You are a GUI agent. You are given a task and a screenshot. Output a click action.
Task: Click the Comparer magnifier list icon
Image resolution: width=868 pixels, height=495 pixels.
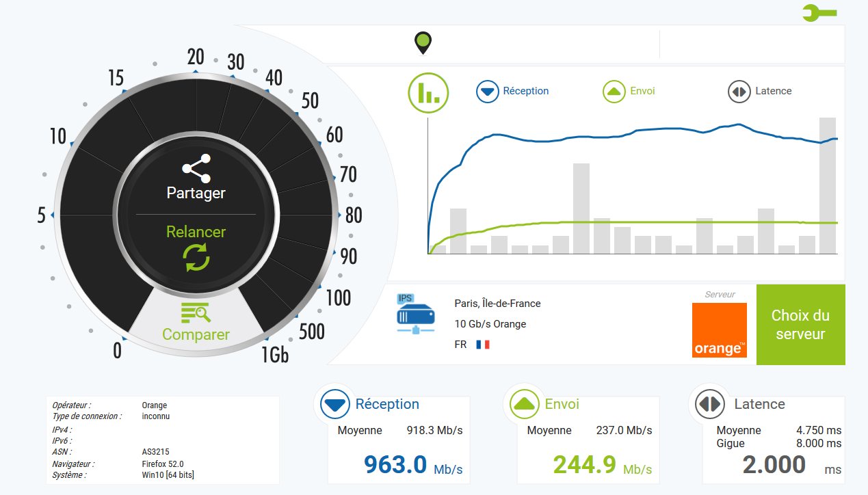pyautogui.click(x=196, y=312)
